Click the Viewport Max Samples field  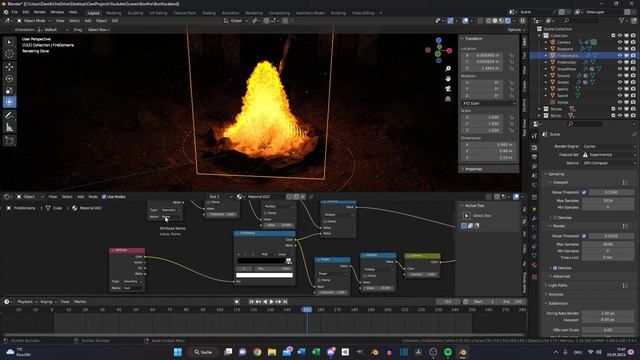point(608,200)
